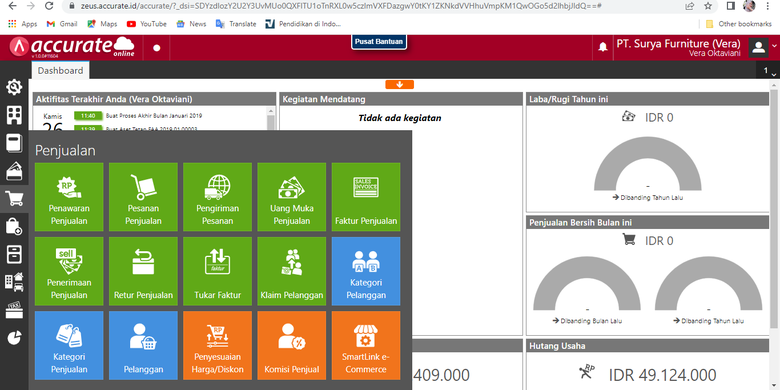
Task: Click the Accurate Online logo
Action: click(x=72, y=47)
